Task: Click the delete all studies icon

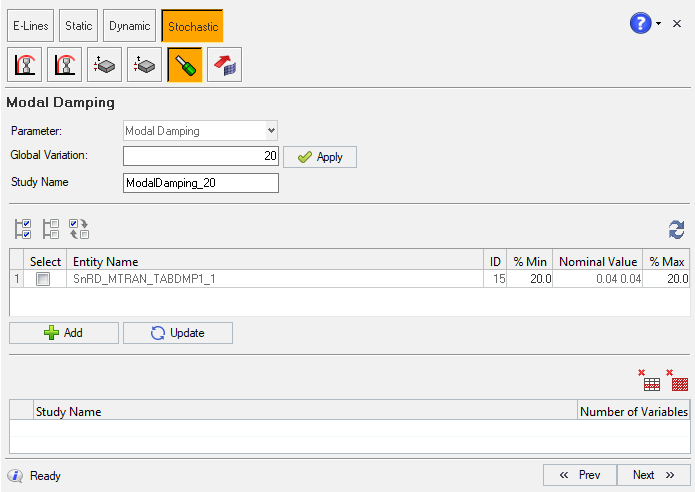Action: click(677, 380)
